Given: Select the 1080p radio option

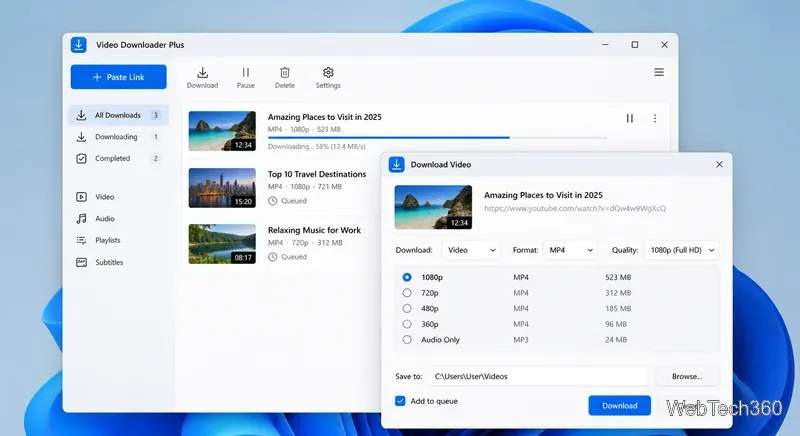Looking at the screenshot, I should point(407,277).
